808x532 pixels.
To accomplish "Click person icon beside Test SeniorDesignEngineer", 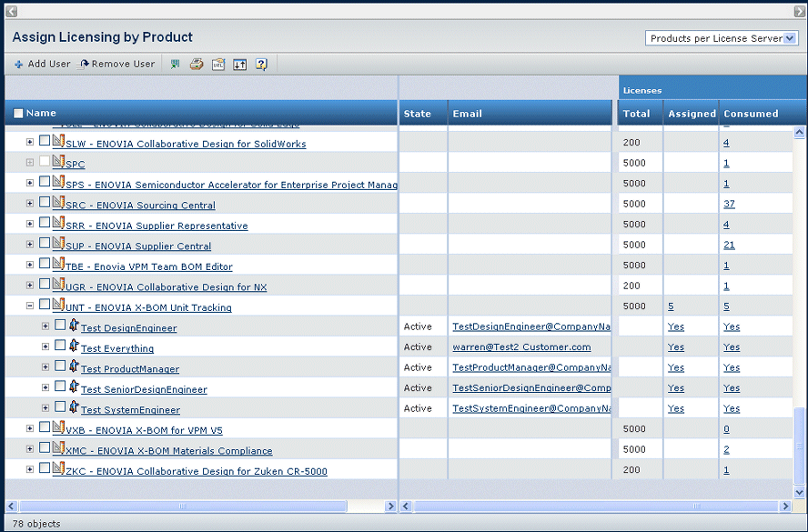I will click(x=74, y=386).
